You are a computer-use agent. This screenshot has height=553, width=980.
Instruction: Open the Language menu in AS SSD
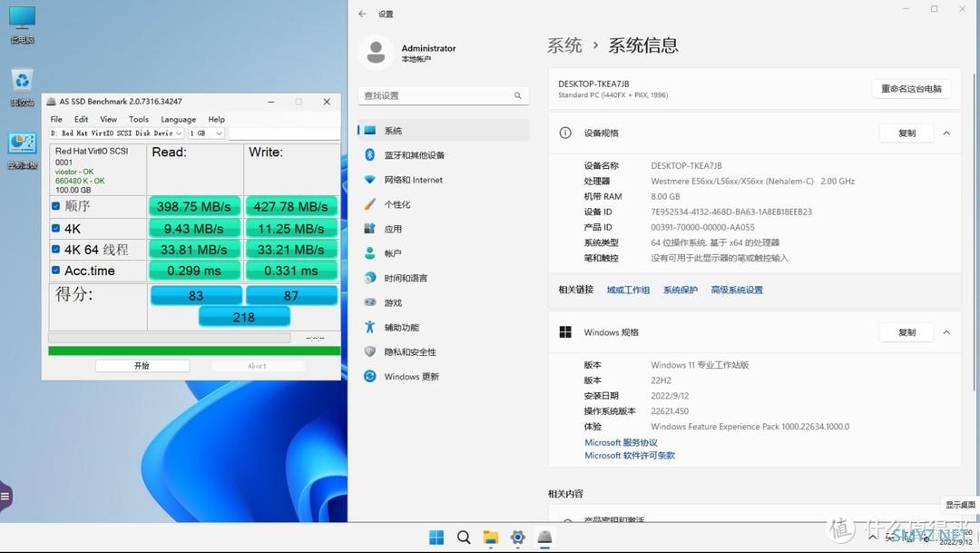point(178,119)
